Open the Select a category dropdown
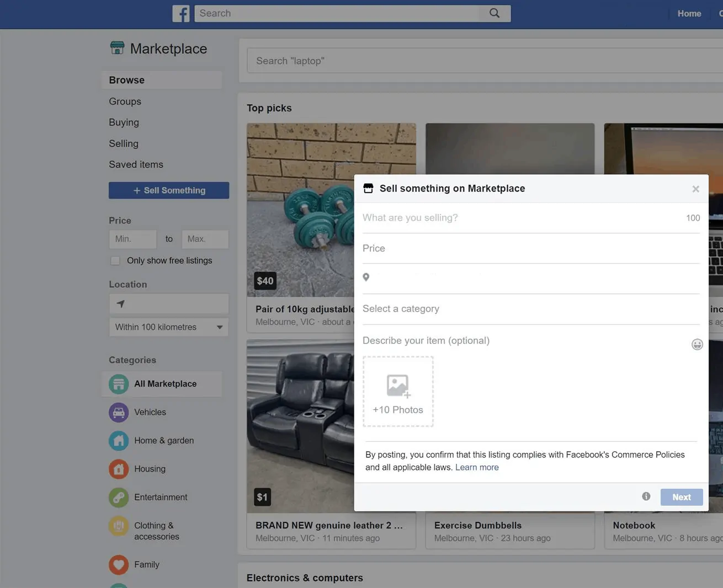The image size is (723, 588). 530,309
